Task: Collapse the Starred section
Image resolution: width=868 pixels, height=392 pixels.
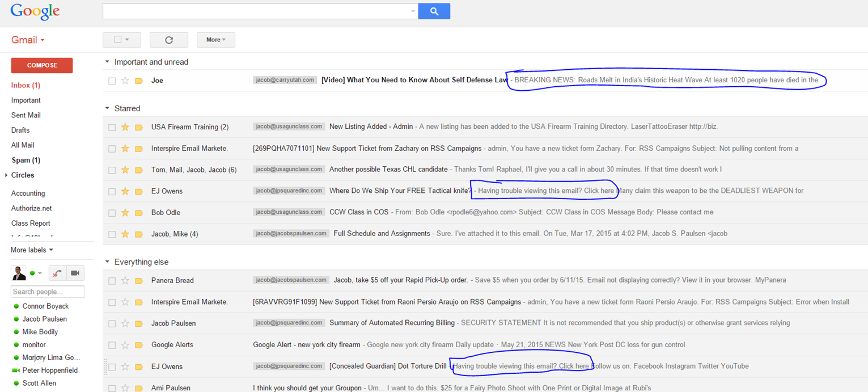Action: pos(107,108)
